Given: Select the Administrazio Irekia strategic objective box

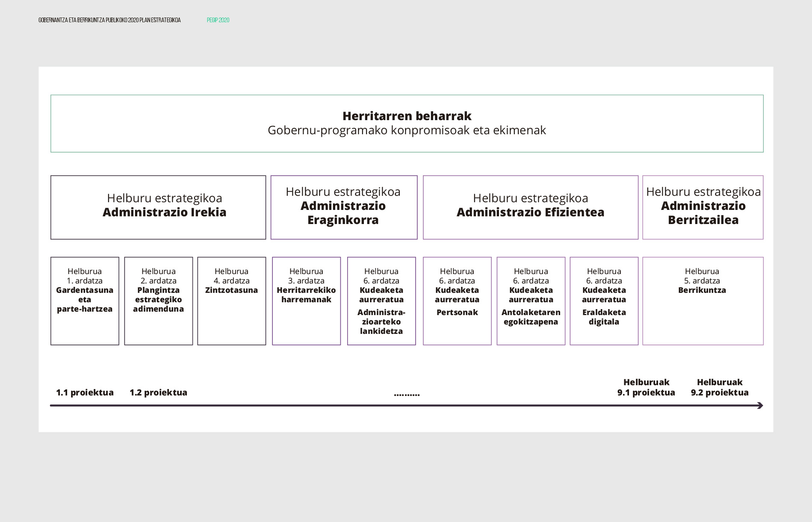Looking at the screenshot, I should point(158,207).
